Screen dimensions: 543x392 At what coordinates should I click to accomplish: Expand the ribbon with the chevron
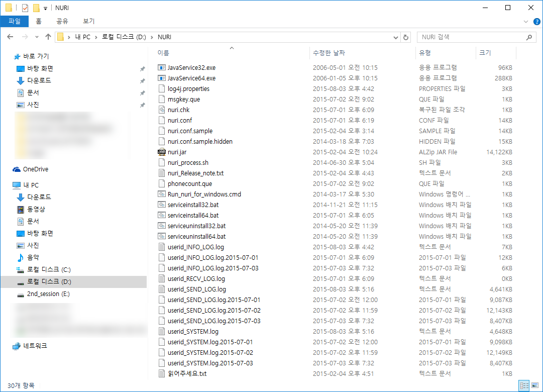click(x=526, y=22)
